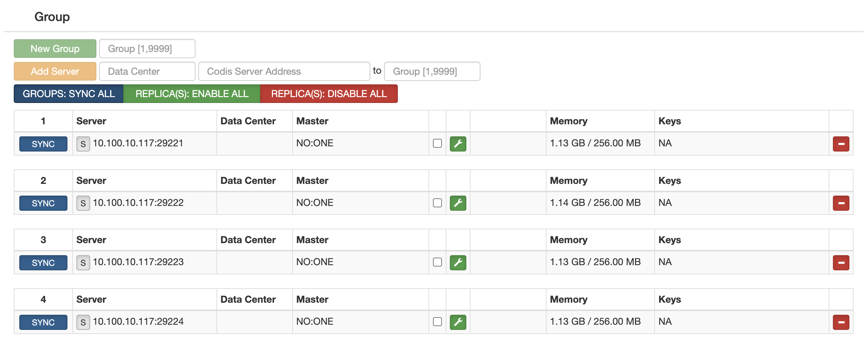The image size is (868, 354).
Task: Click the S badge next to 10.100.10.117:29224
Action: (x=83, y=322)
